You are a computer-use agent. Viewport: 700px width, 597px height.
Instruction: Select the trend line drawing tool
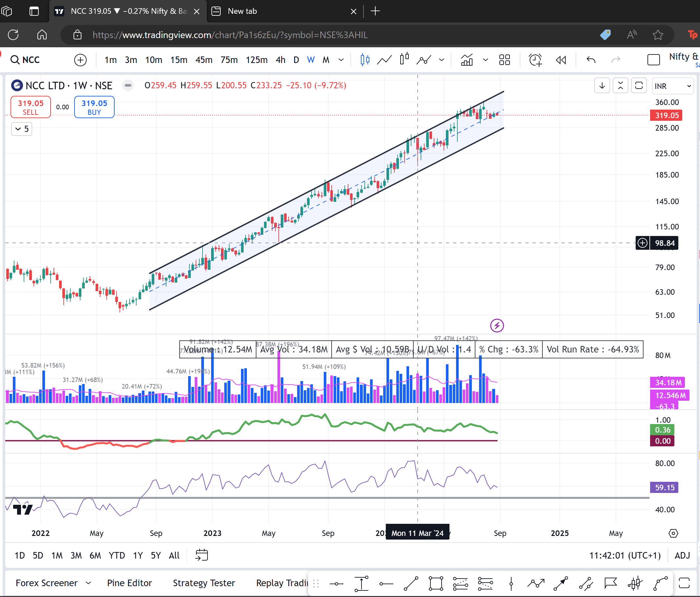tap(411, 584)
